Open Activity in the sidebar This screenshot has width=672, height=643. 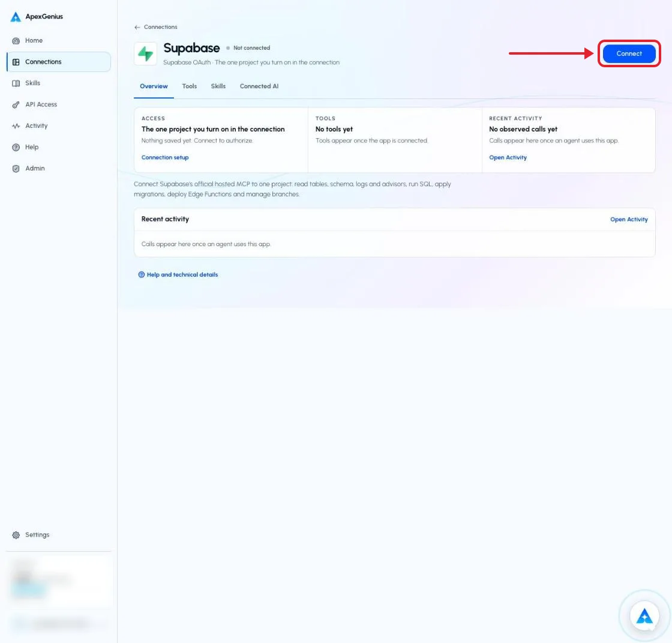pos(59,125)
